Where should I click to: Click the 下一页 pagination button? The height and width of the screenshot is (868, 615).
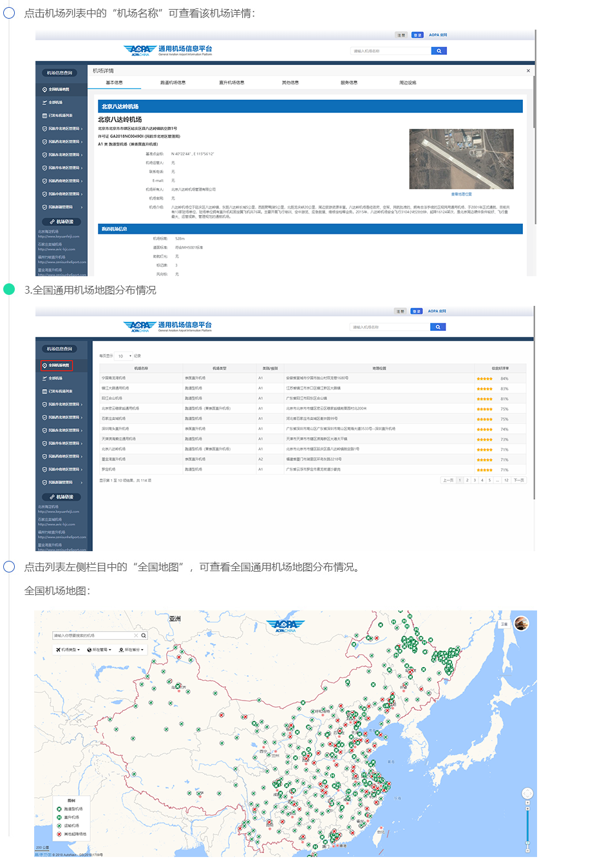coord(518,480)
